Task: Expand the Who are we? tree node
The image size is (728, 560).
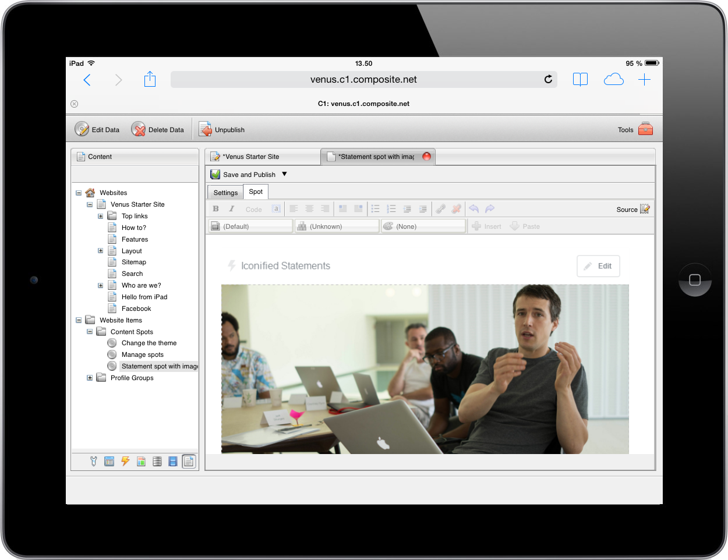Action: tap(100, 285)
